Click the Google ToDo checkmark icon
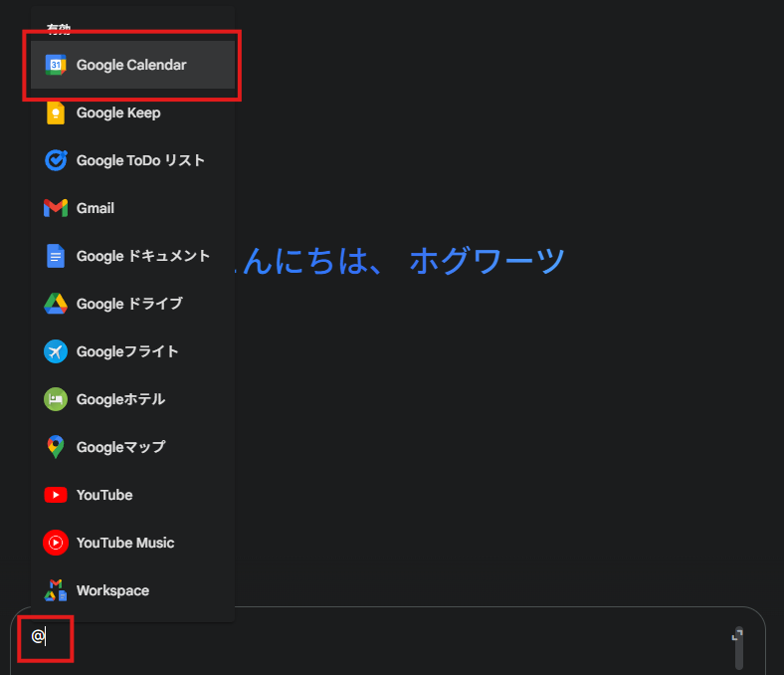Image resolution: width=784 pixels, height=675 pixels. [56, 160]
